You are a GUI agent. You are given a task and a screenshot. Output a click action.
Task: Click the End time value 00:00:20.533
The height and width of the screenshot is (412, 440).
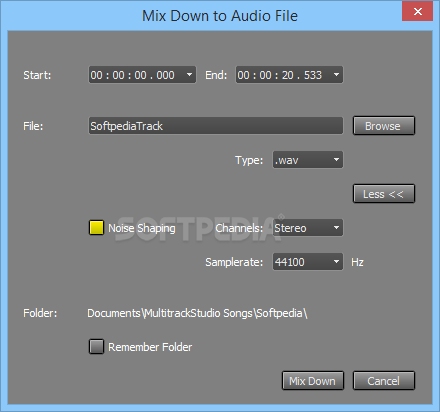pos(279,75)
